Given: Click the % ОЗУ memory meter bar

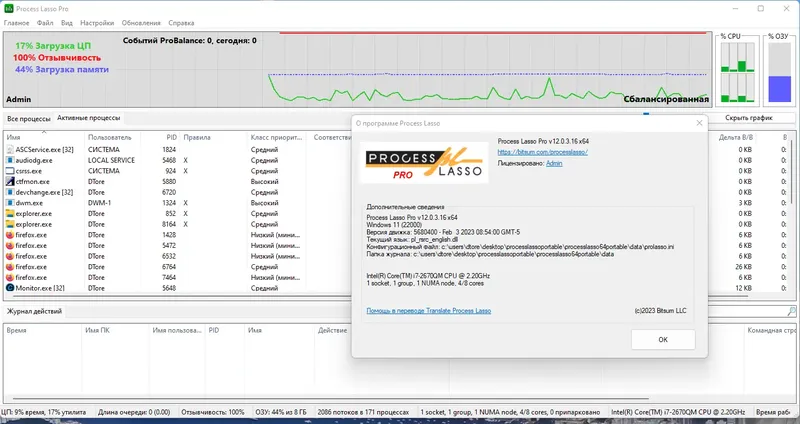Looking at the screenshot, I should [x=780, y=72].
